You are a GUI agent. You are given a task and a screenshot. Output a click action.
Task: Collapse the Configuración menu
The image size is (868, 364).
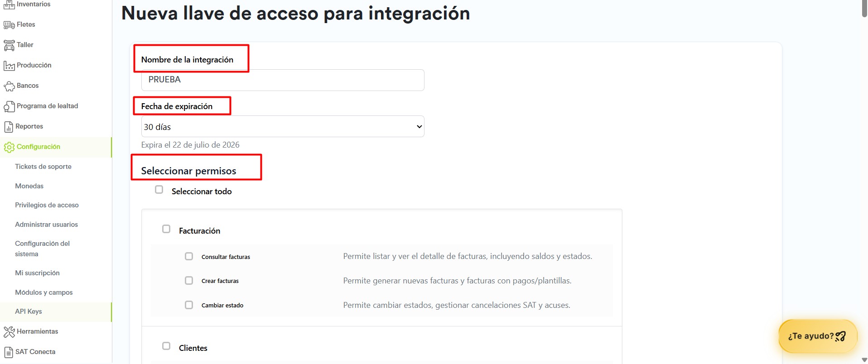(56, 147)
